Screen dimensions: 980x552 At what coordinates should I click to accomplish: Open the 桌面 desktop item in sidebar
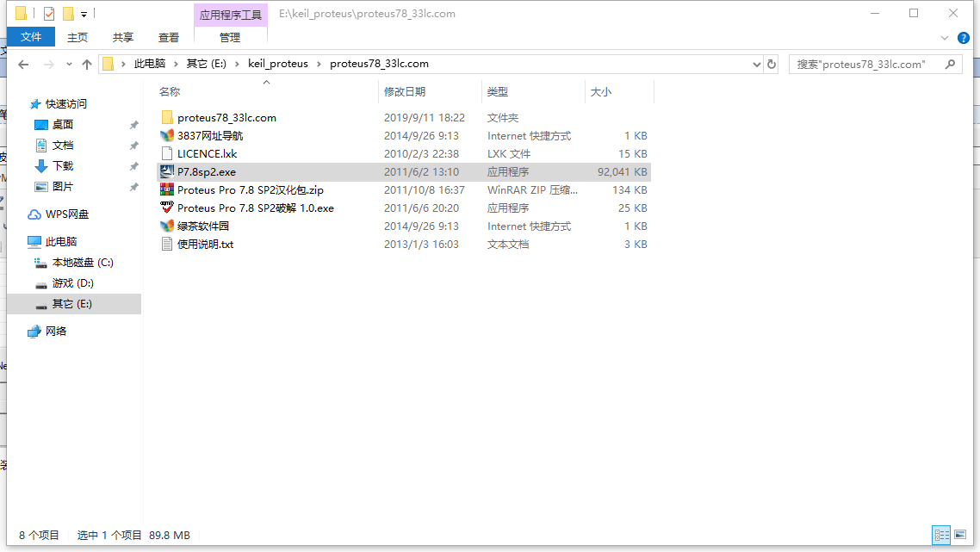point(63,124)
